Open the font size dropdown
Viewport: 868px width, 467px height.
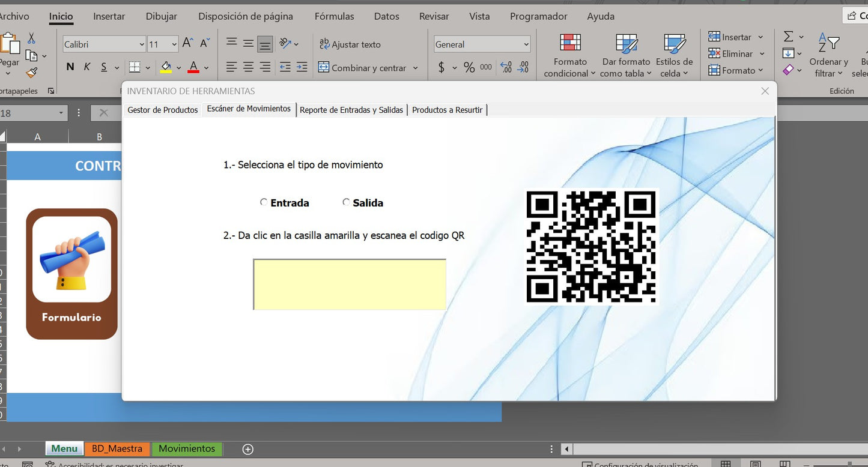pos(174,44)
